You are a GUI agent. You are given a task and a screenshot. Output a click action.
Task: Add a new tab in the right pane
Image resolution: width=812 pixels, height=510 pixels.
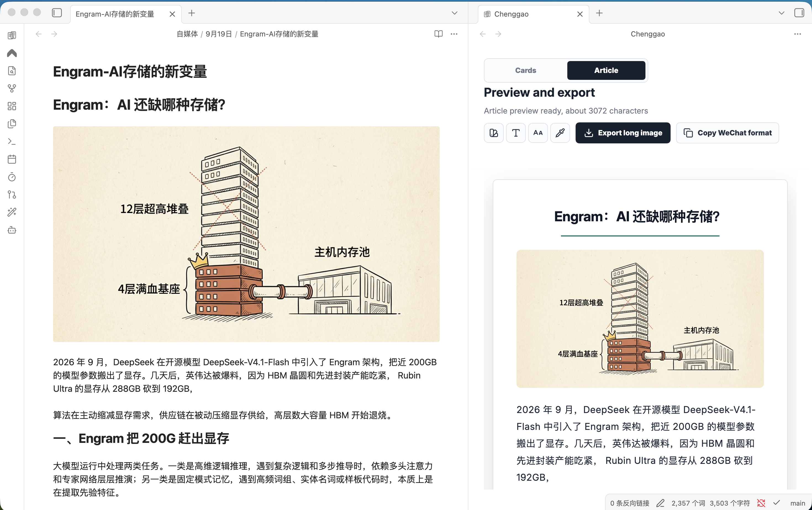[x=599, y=13]
